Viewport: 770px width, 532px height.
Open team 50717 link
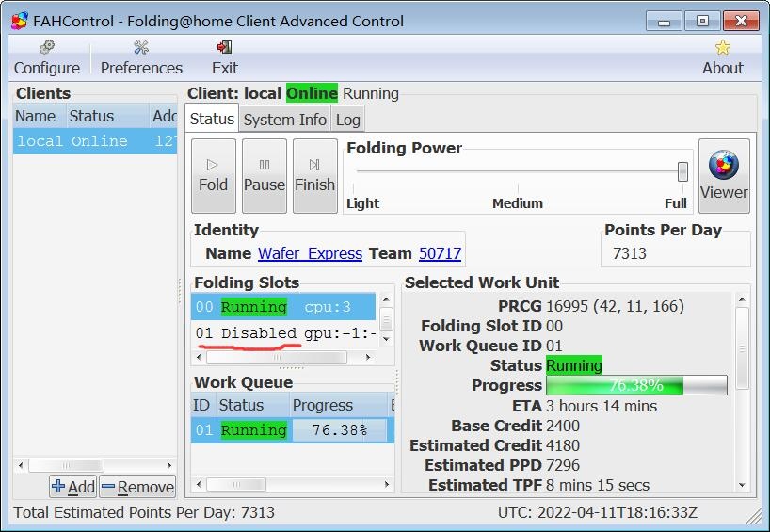tap(440, 253)
